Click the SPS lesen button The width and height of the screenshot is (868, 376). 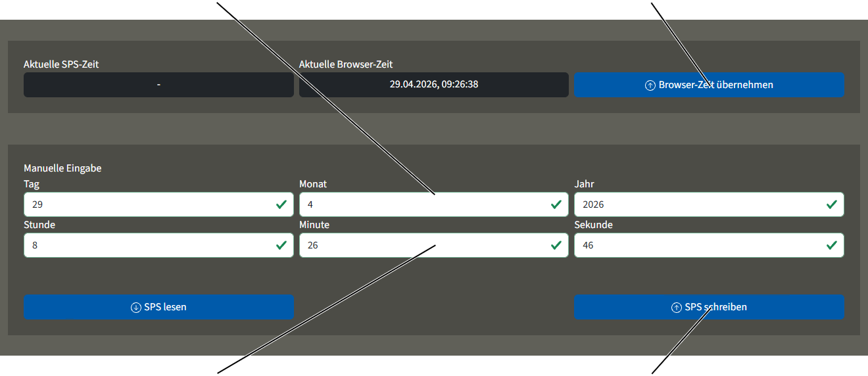158,307
